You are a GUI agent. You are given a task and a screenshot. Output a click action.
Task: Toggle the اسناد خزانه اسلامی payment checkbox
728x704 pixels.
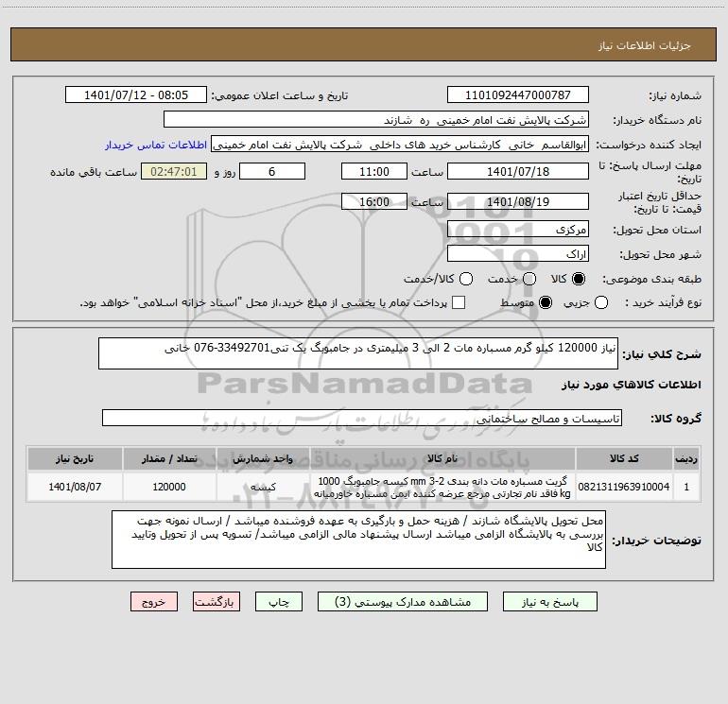(x=459, y=302)
